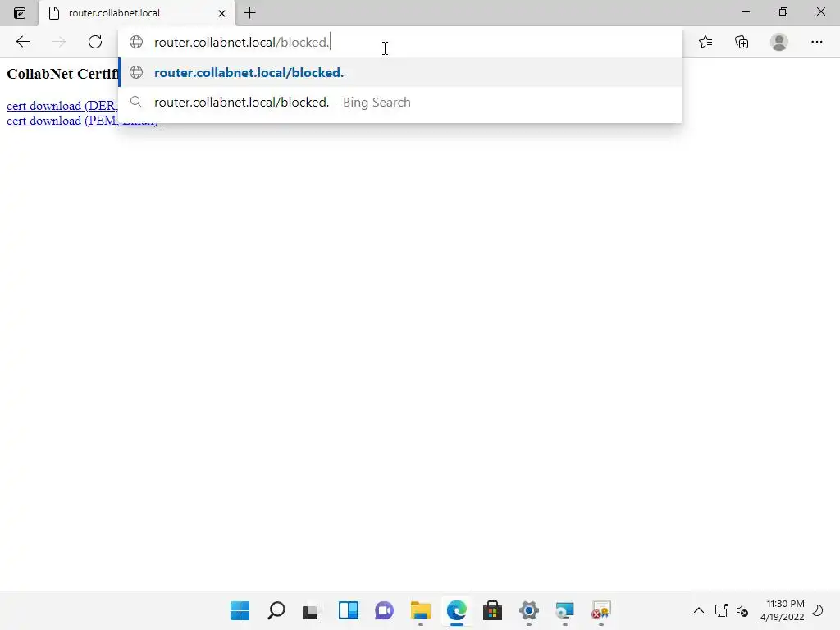
Task: Open the cert download (DER) link
Action: point(62,106)
